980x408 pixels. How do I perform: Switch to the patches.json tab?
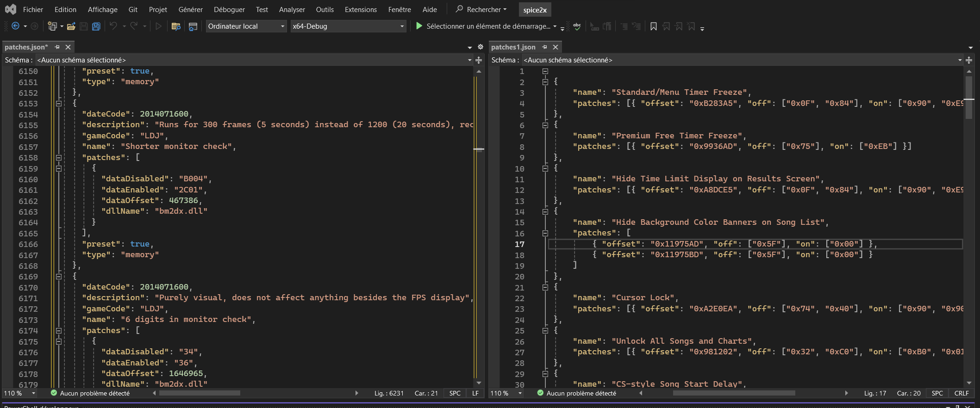[x=26, y=47]
